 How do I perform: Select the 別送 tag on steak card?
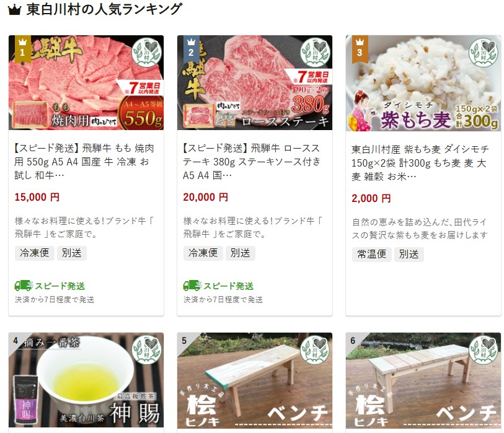tap(240, 253)
